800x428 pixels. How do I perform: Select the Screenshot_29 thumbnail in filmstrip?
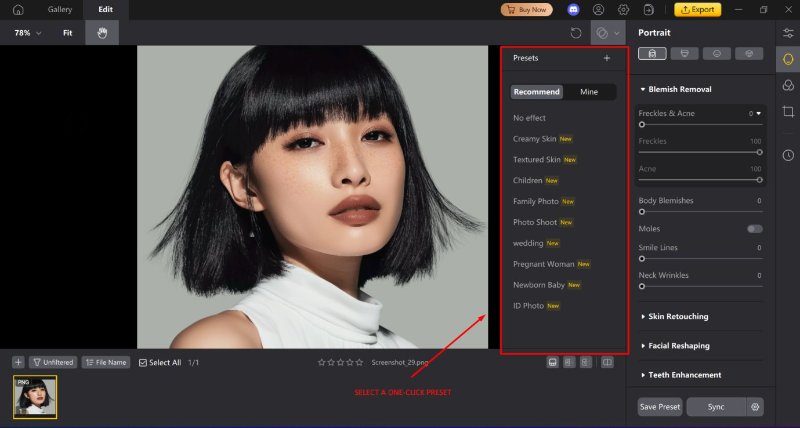[x=35, y=397]
